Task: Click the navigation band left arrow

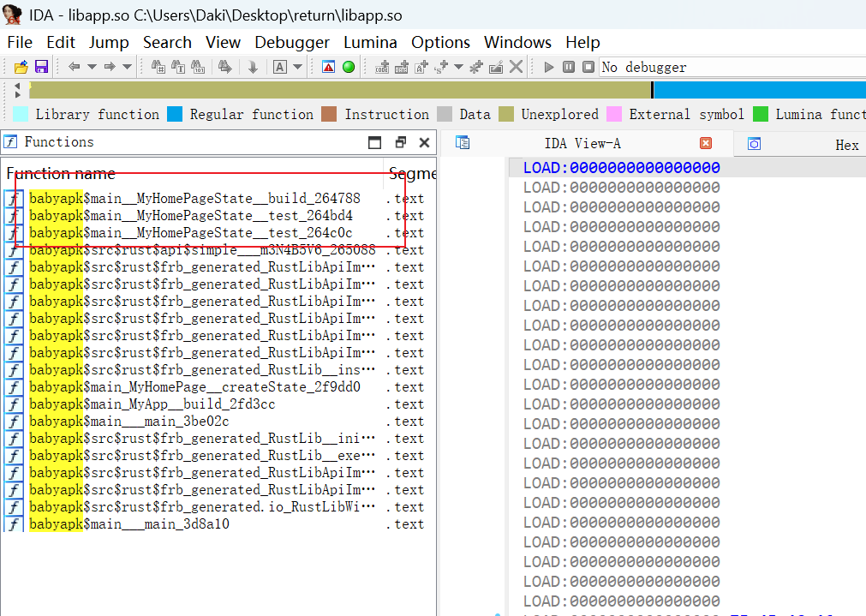Action: click(17, 87)
